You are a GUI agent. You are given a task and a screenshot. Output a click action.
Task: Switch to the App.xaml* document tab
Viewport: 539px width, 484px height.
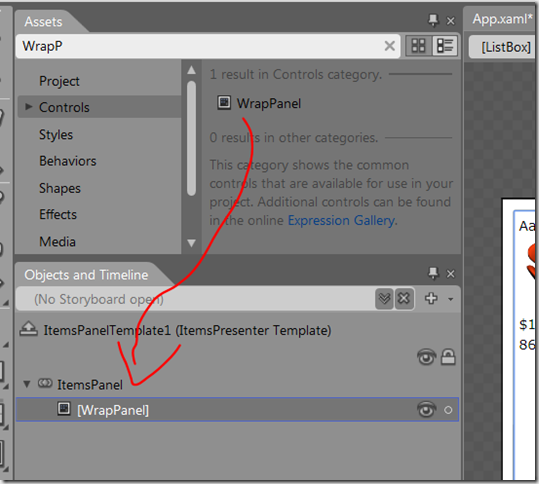point(502,19)
